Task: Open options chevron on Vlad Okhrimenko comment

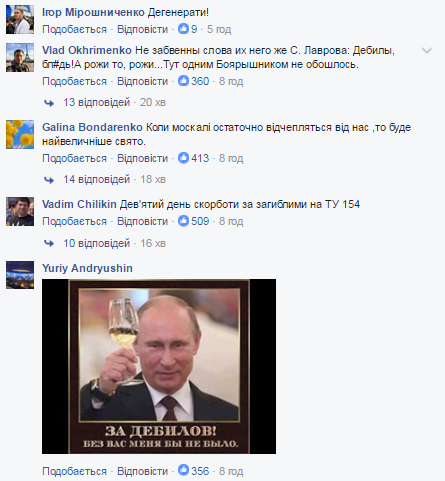Action: (x=427, y=51)
